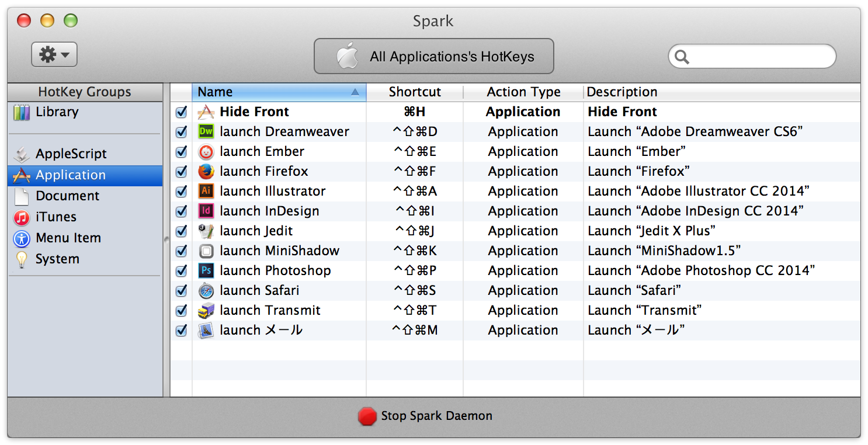Image resolution: width=868 pixels, height=445 pixels.
Task: Click description Launch “Adobe Dreamweaver CS6”
Action: 696,131
